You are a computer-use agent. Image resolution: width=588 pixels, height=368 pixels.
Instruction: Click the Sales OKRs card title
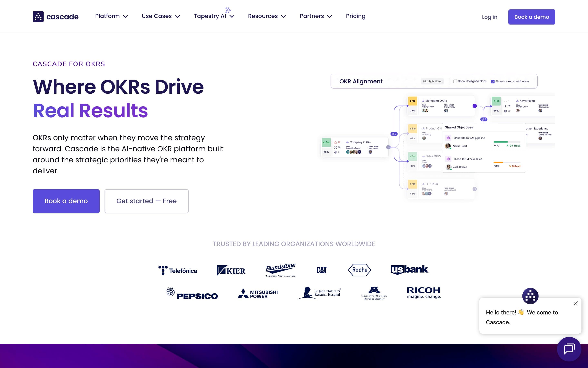coord(433,156)
